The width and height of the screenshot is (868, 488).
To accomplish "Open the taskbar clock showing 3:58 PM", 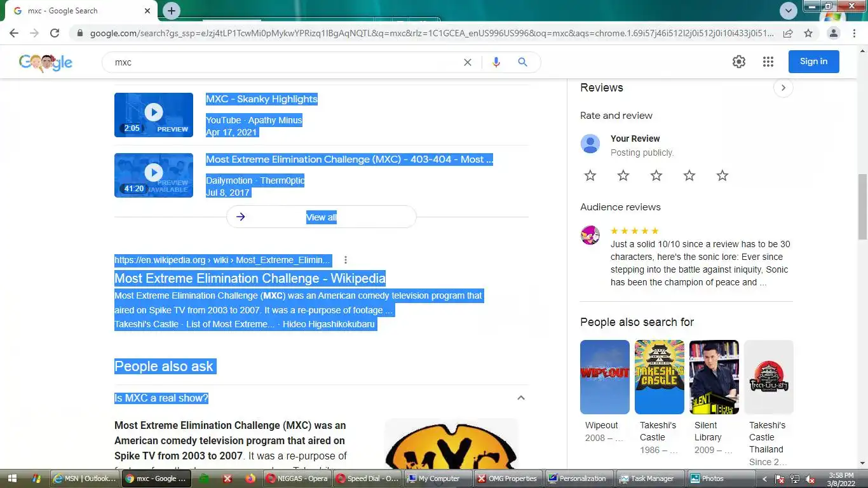I will tap(840, 479).
